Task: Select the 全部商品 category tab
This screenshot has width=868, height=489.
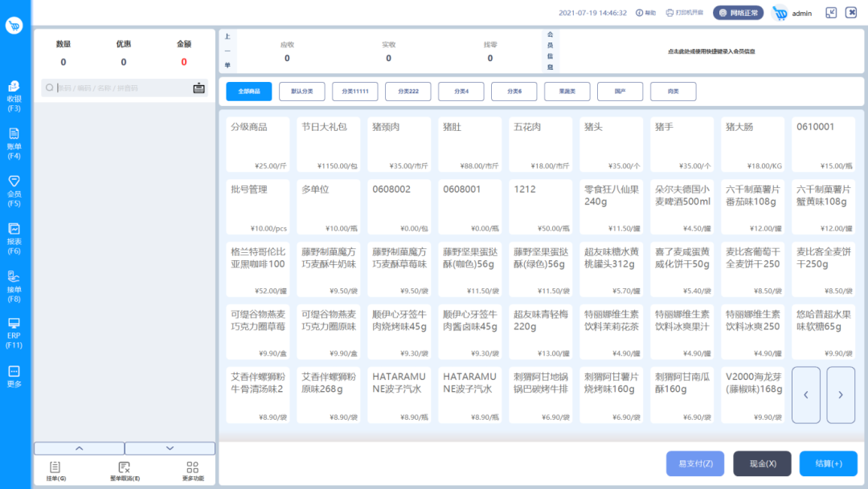Action: click(249, 92)
